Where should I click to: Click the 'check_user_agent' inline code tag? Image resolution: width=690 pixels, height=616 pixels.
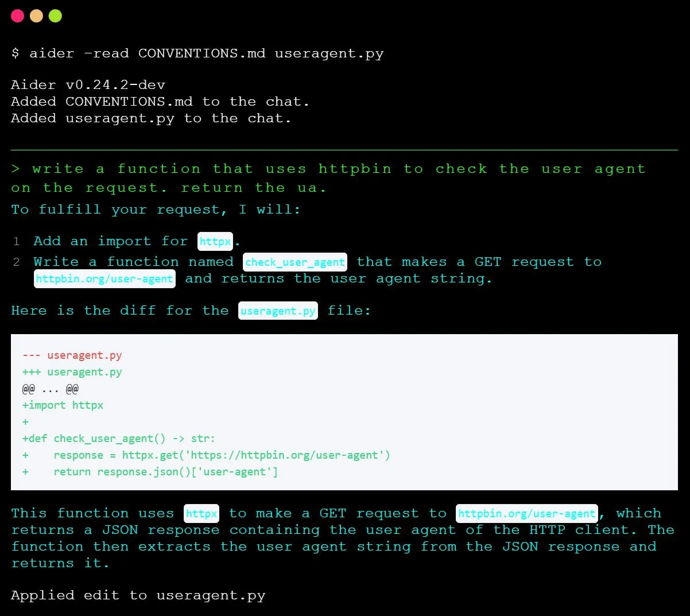[295, 262]
